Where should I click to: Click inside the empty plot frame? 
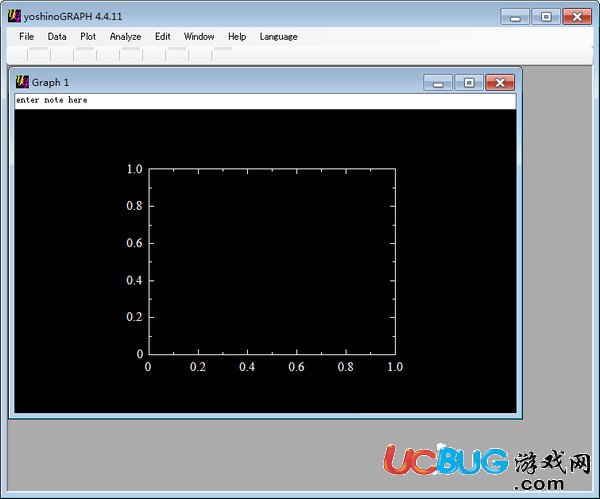click(272, 261)
